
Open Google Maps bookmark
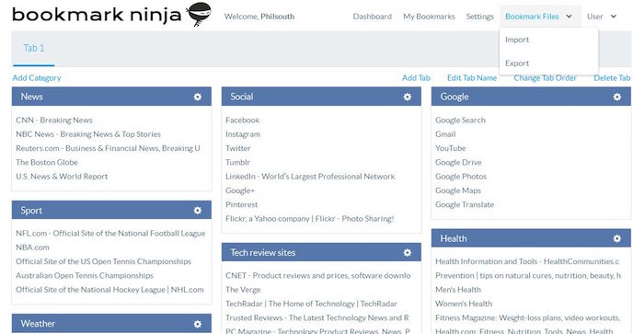pos(458,190)
